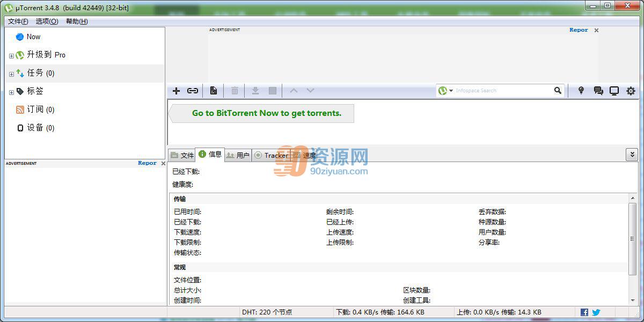Click the Create New Torrent file icon
The image size is (644, 322).
(213, 91)
